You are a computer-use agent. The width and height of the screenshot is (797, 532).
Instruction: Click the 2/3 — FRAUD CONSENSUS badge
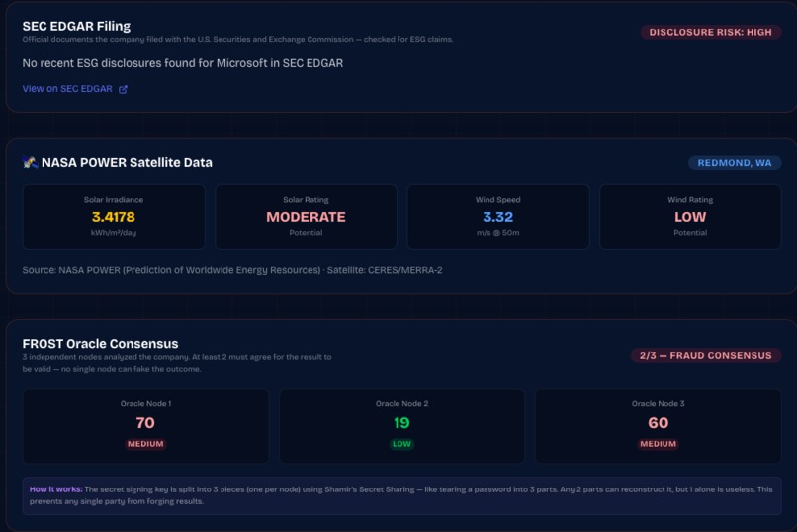point(705,355)
